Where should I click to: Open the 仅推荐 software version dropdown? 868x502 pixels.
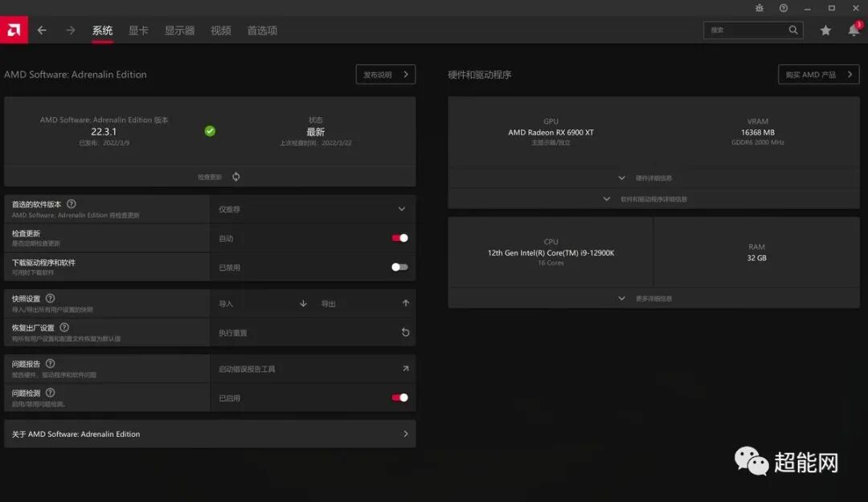313,209
